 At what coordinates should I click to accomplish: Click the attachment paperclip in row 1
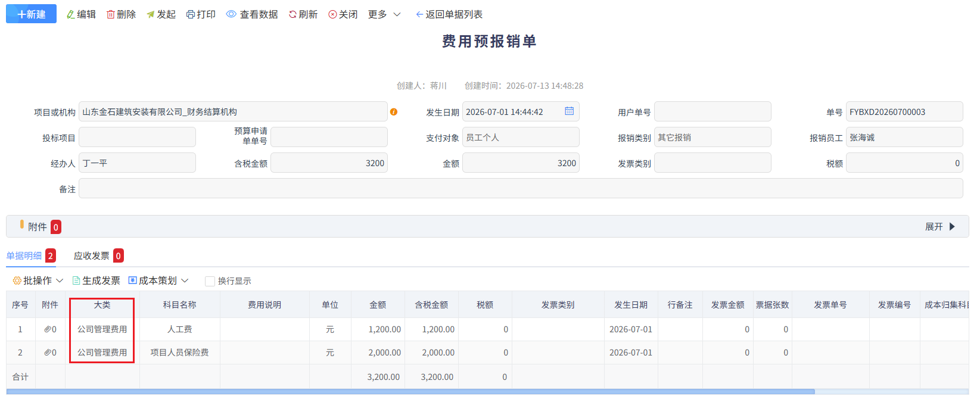pos(48,329)
